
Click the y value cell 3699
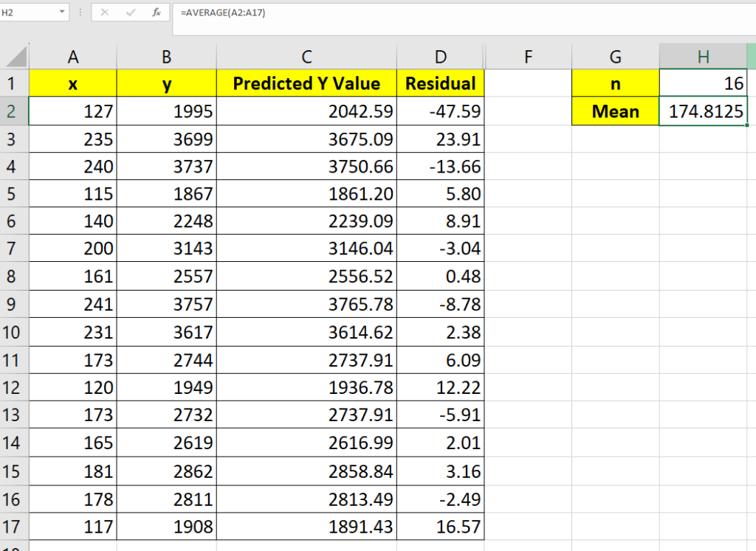167,139
